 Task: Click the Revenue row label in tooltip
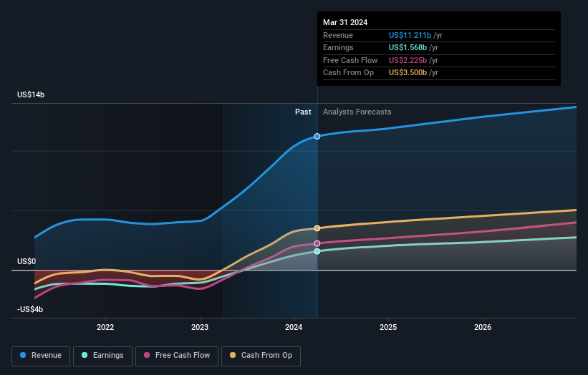click(x=338, y=35)
